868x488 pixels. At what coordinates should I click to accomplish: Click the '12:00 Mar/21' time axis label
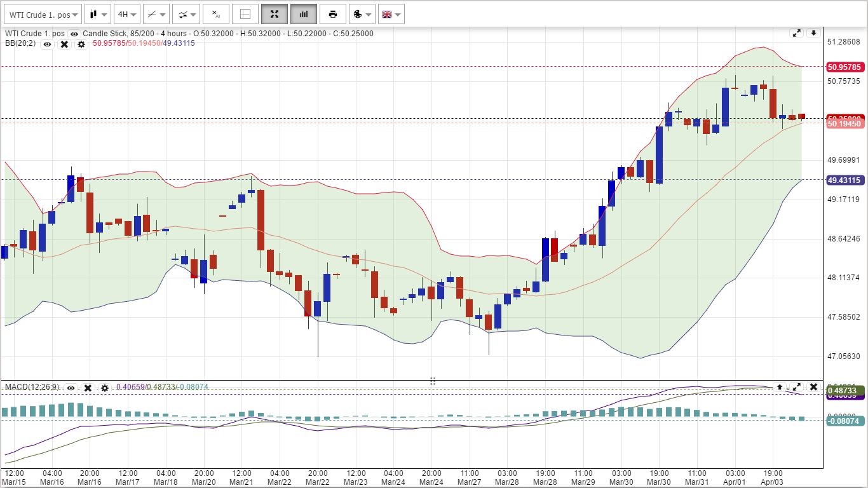pos(241,478)
